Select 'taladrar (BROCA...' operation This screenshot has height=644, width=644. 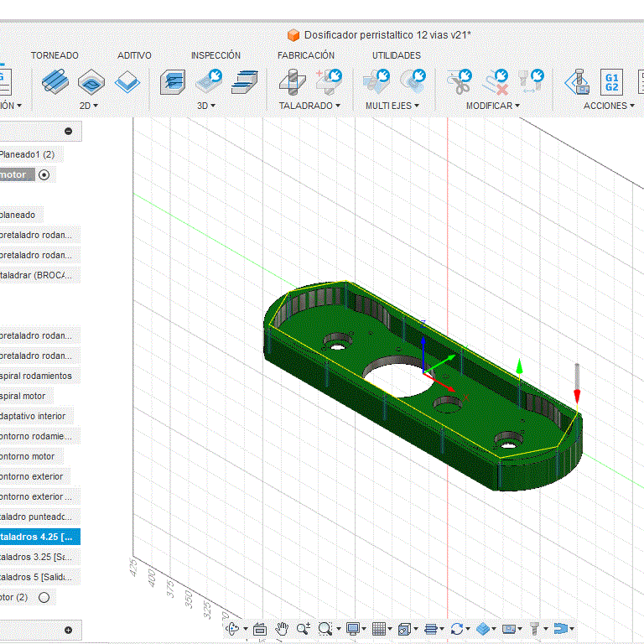pyautogui.click(x=36, y=275)
